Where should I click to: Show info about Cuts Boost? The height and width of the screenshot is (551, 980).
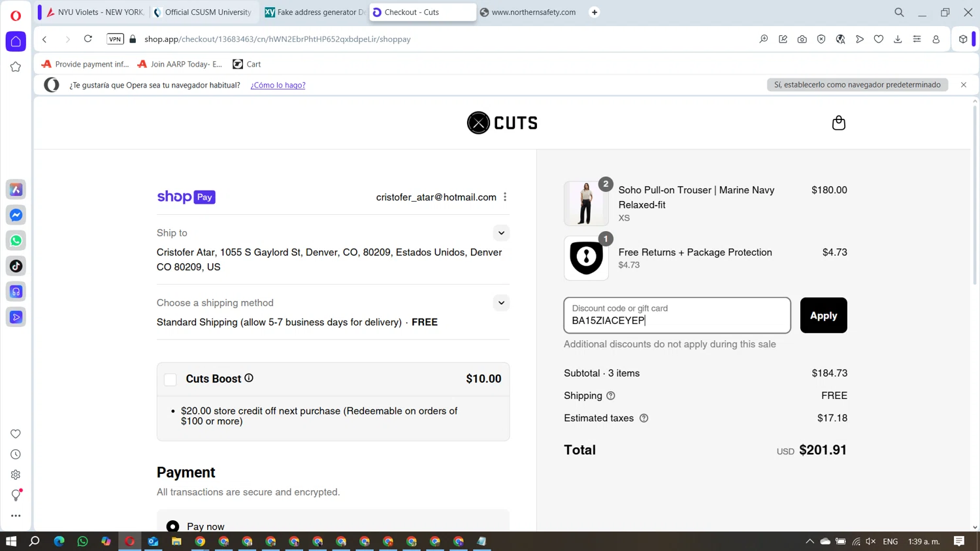pyautogui.click(x=249, y=378)
